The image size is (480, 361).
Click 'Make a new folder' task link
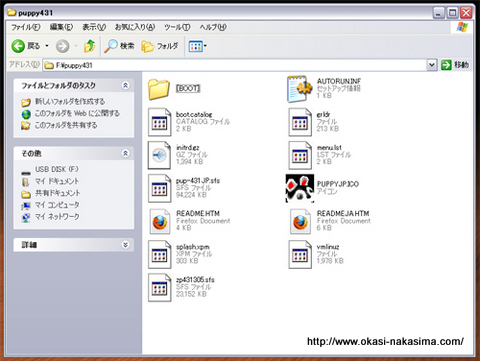tap(70, 101)
